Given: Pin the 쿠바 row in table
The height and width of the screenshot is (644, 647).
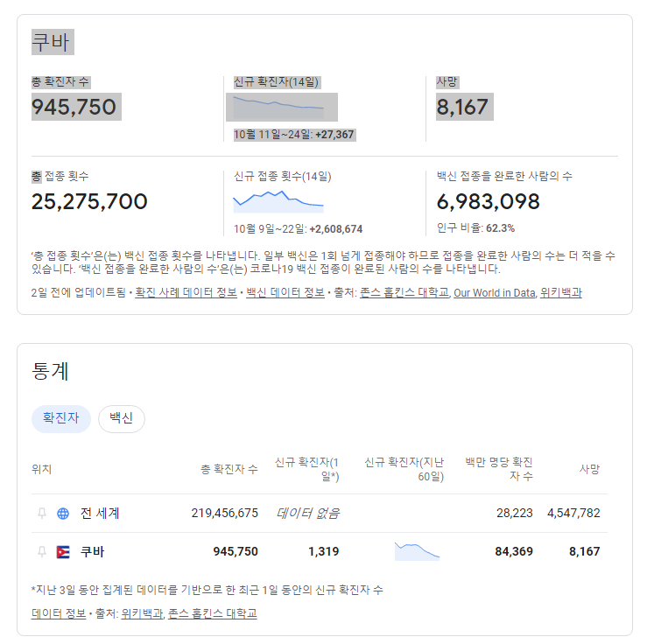Looking at the screenshot, I should pyautogui.click(x=41, y=552).
